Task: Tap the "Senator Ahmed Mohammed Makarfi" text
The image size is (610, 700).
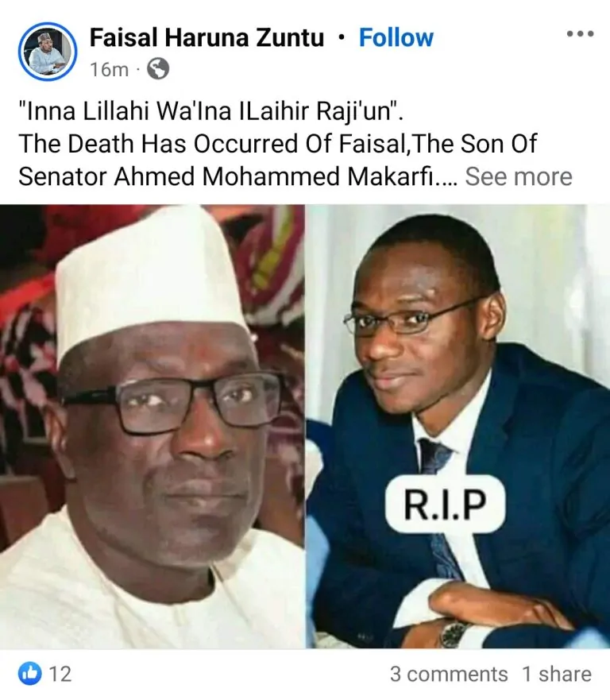Action: 226,176
